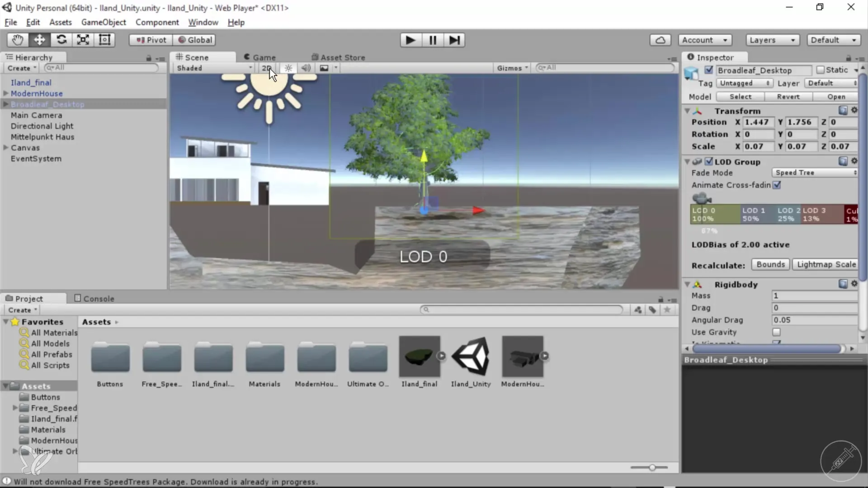Click the Revert button
868x488 pixels.
click(788, 97)
